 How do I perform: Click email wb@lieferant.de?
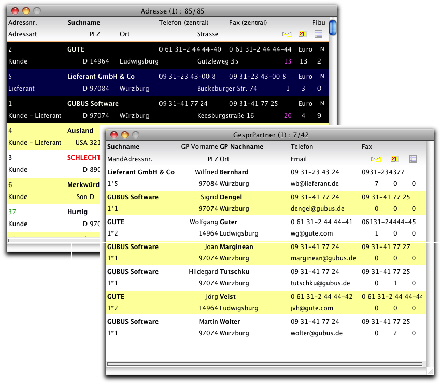314,184
